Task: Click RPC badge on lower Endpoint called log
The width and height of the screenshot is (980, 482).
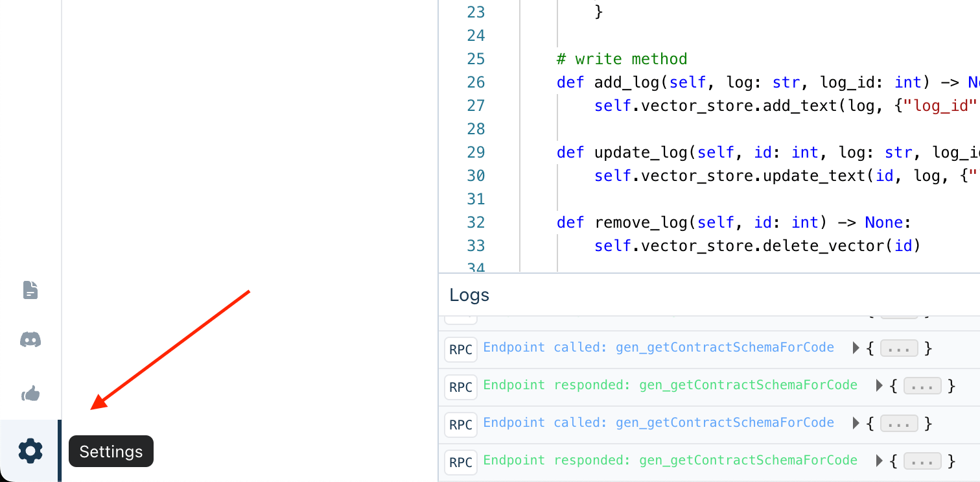Action: point(461,424)
